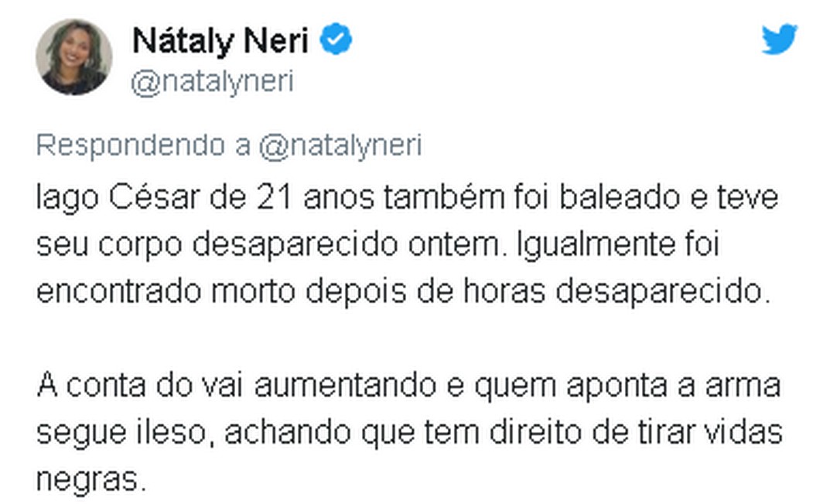Open Nátaly Neri's profile photo

[x=74, y=56]
